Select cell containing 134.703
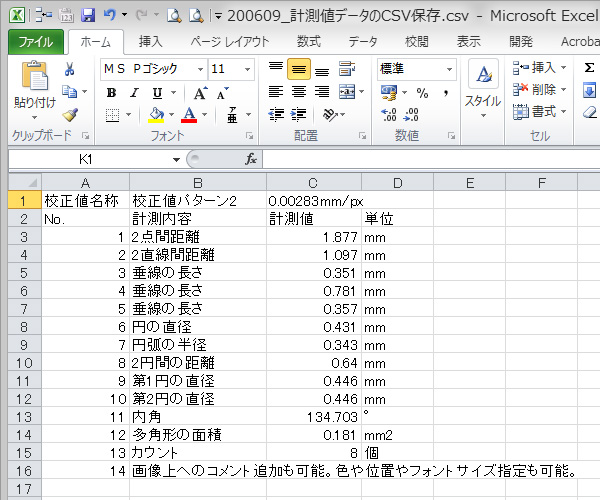 coord(313,417)
